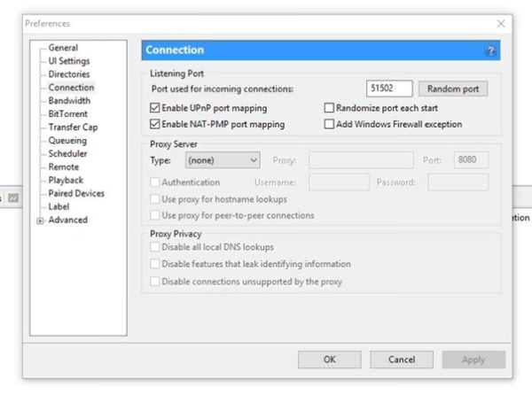The height and width of the screenshot is (395, 532).
Task: Toggle Enable UPnP port mapping
Action: 154,108
